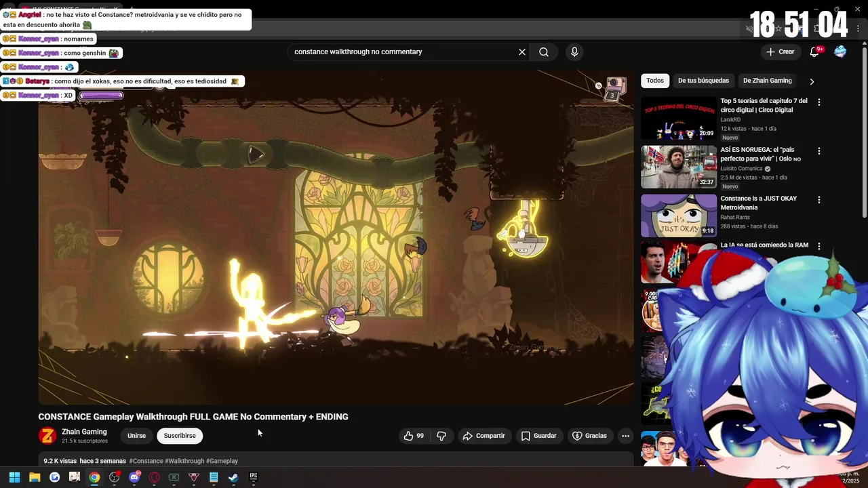Click the video title text

(x=193, y=417)
